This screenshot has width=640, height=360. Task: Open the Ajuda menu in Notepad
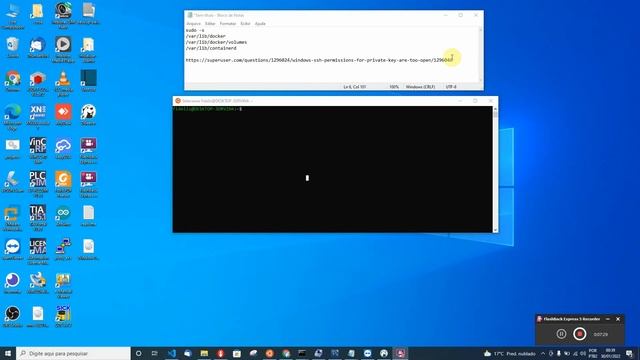(x=260, y=24)
